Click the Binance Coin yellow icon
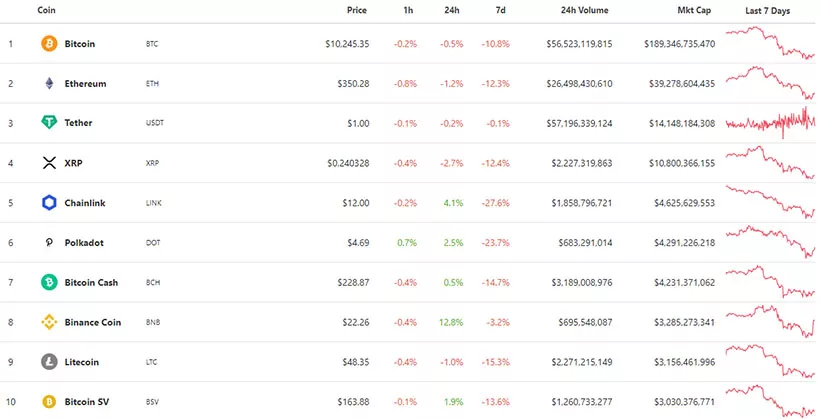This screenshot has width=820, height=419. (48, 322)
